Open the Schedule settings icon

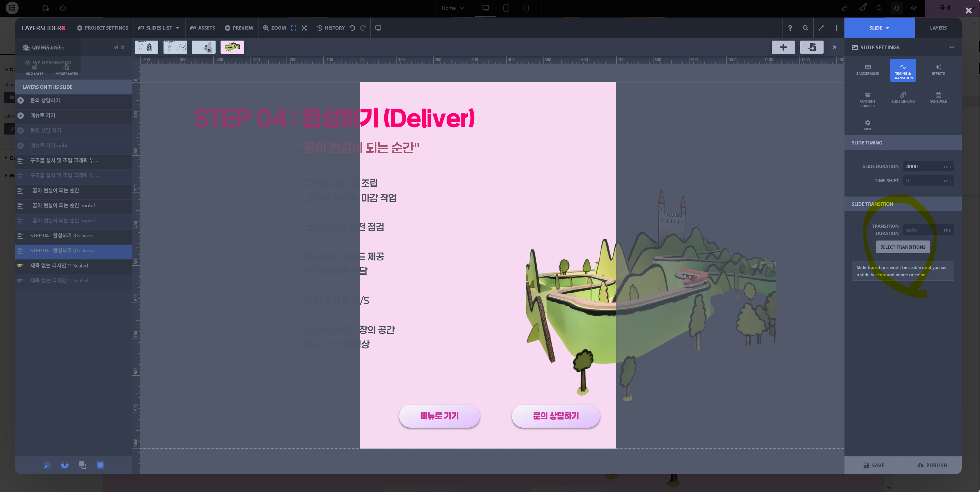pyautogui.click(x=938, y=97)
